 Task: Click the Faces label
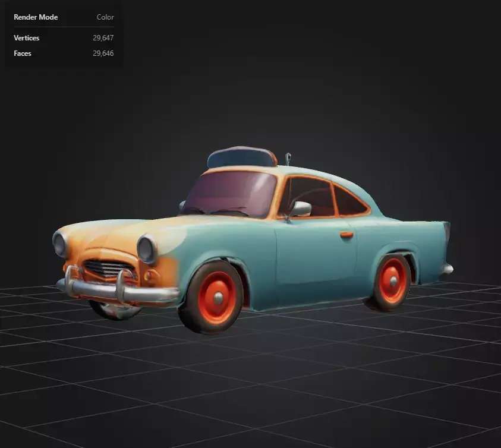(x=23, y=53)
